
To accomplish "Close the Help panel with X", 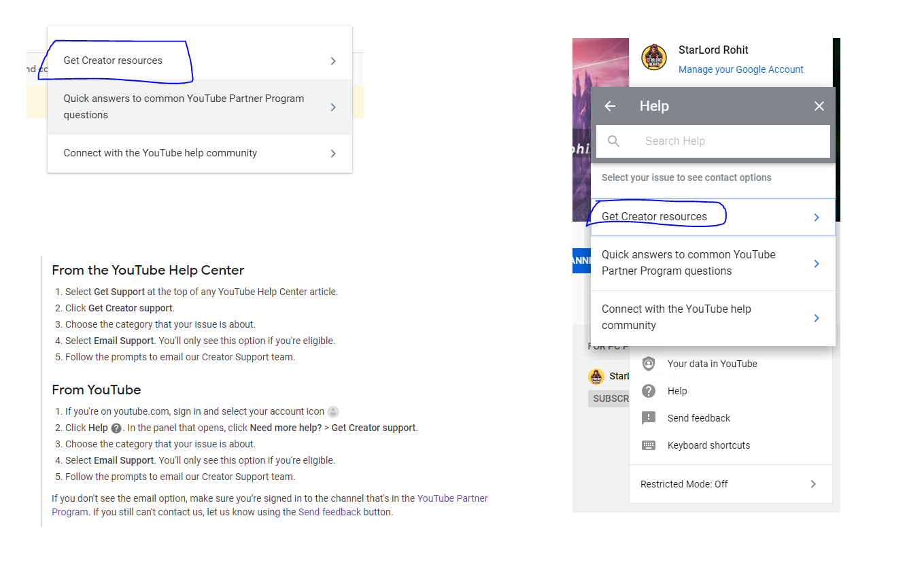I will pos(819,106).
